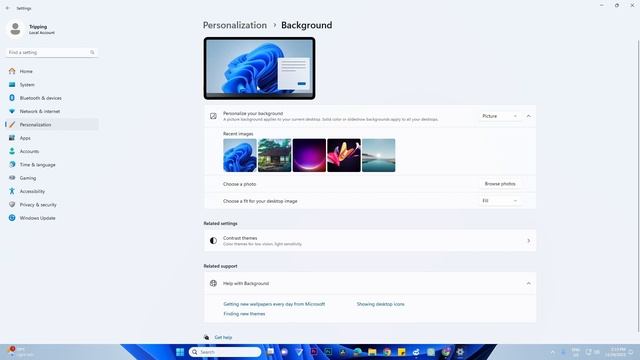This screenshot has height=360, width=640.
Task: Click the Settings window vertical scrollbar
Action: coord(638,186)
